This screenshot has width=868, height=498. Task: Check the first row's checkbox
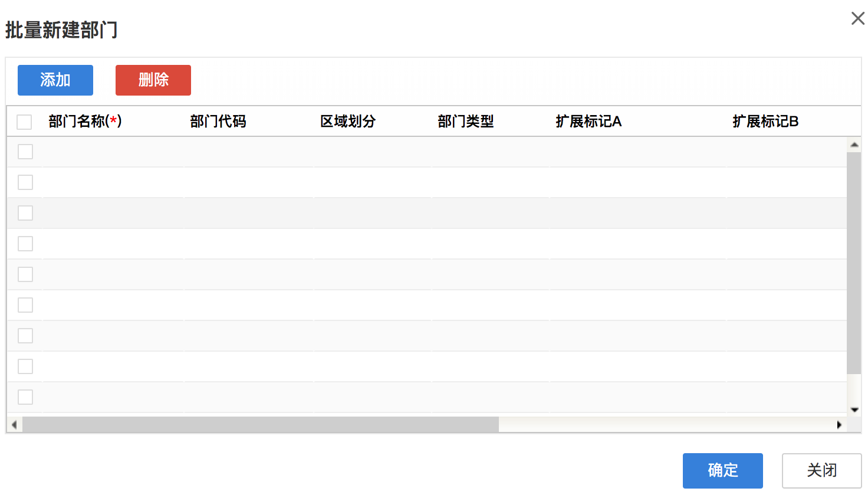(25, 152)
